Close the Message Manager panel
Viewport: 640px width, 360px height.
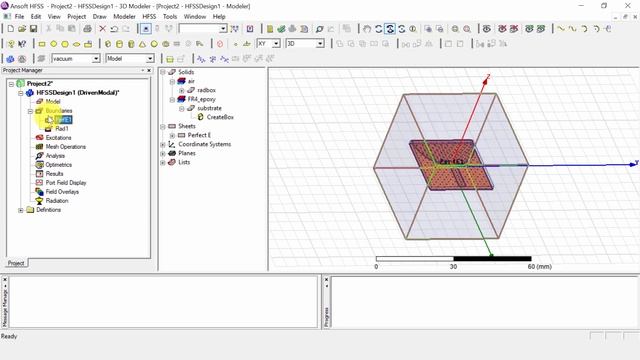[x=5, y=280]
